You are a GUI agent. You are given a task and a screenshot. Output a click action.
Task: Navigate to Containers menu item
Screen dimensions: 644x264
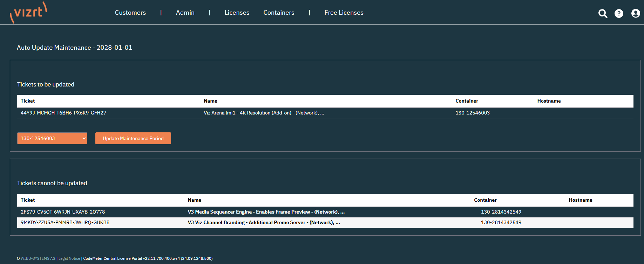click(x=279, y=13)
